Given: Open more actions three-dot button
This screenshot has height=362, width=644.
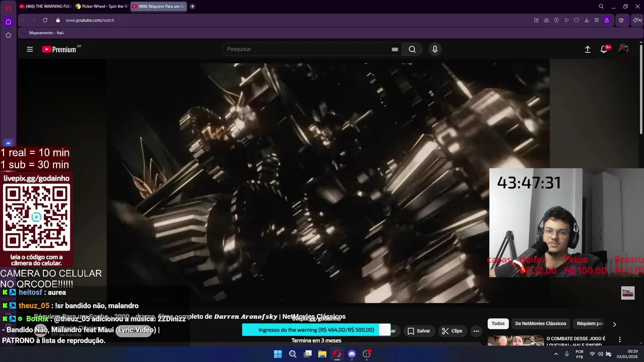Looking at the screenshot, I should [476, 331].
